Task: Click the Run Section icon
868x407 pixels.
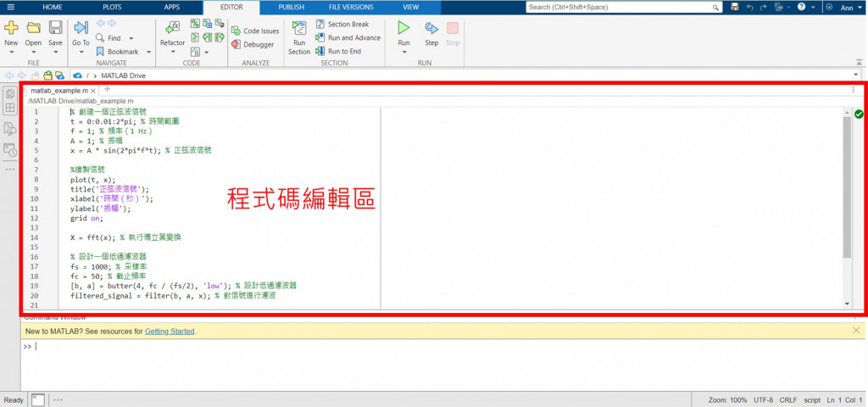Action: [299, 28]
